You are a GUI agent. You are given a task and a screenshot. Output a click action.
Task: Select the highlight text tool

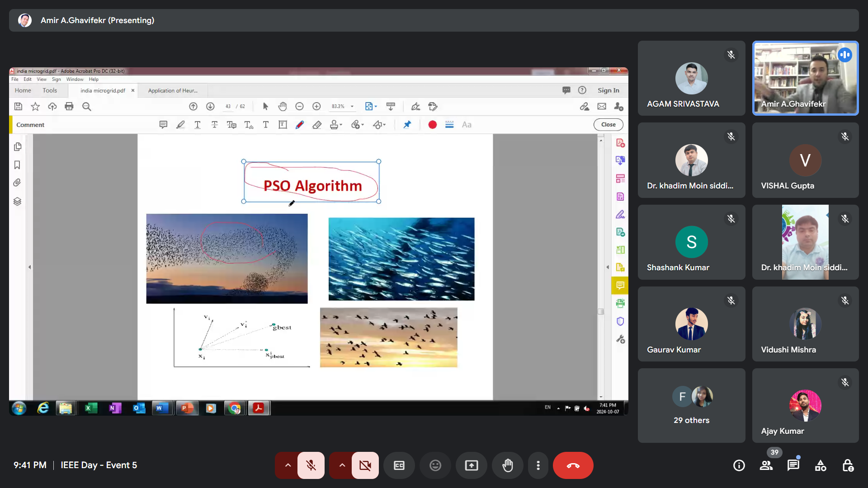pyautogui.click(x=180, y=125)
